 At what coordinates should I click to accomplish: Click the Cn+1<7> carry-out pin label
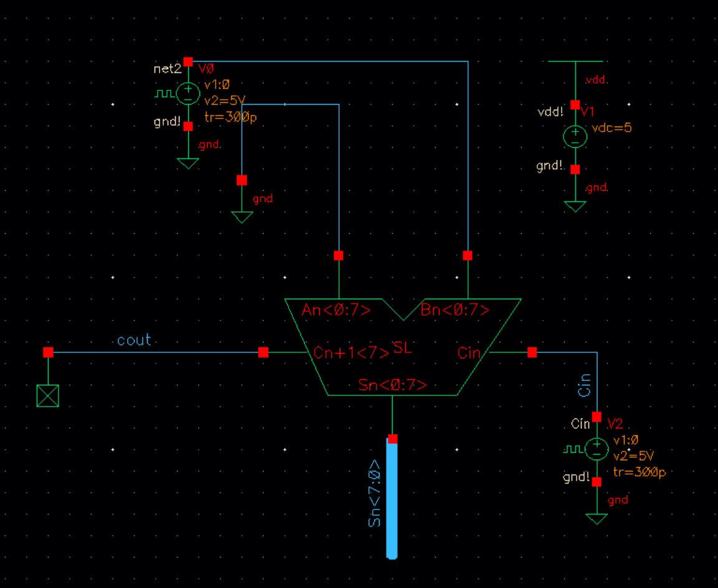(352, 353)
